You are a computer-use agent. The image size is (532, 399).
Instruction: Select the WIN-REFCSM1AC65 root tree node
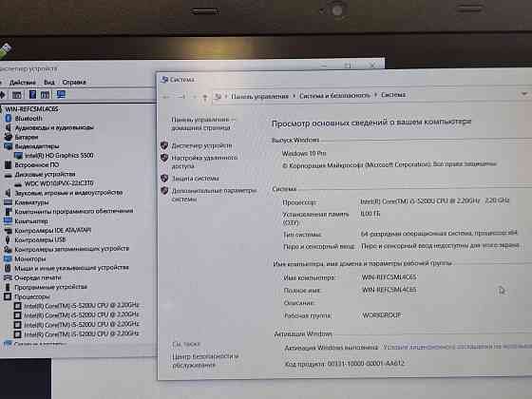tap(31, 109)
